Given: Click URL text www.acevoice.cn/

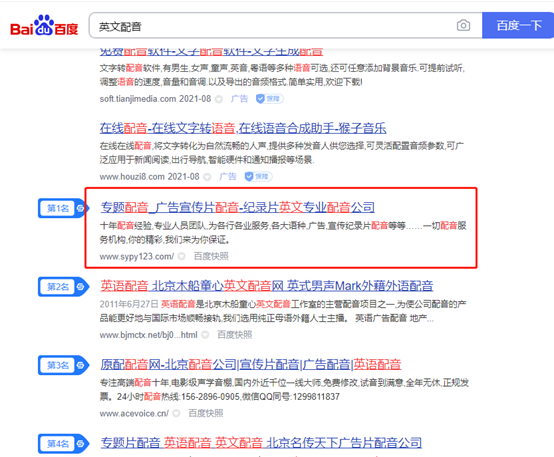Looking at the screenshot, I should 134,414.
